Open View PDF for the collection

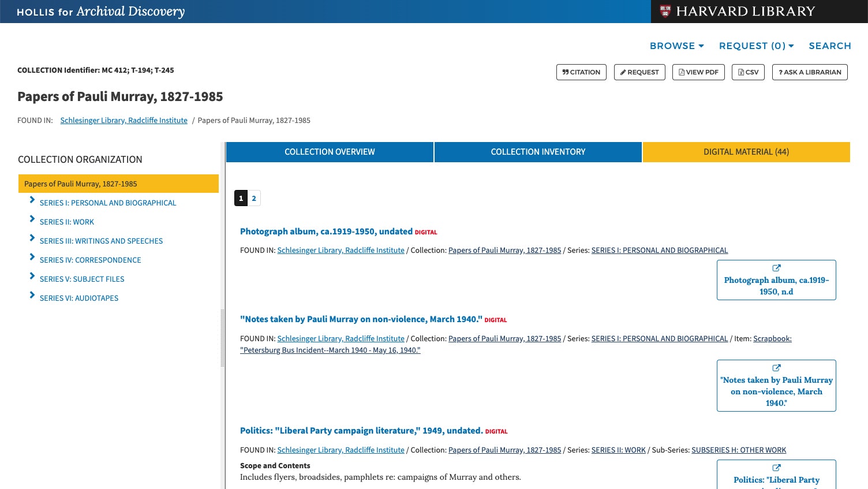point(698,72)
